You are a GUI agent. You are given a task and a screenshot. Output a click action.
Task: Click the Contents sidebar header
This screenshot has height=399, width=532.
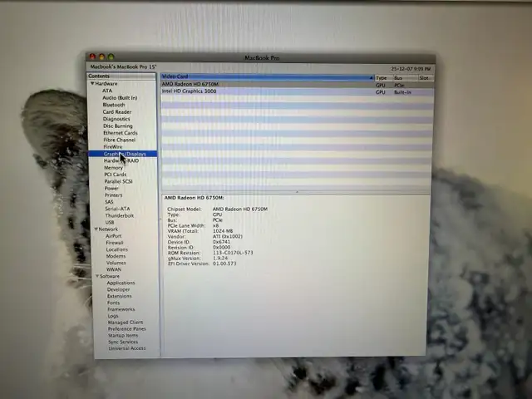[x=121, y=76]
